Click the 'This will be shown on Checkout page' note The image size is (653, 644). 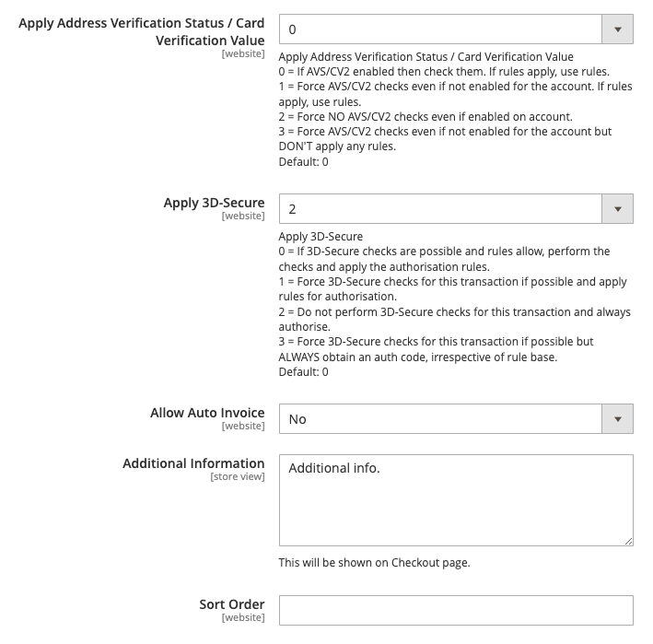374,563
